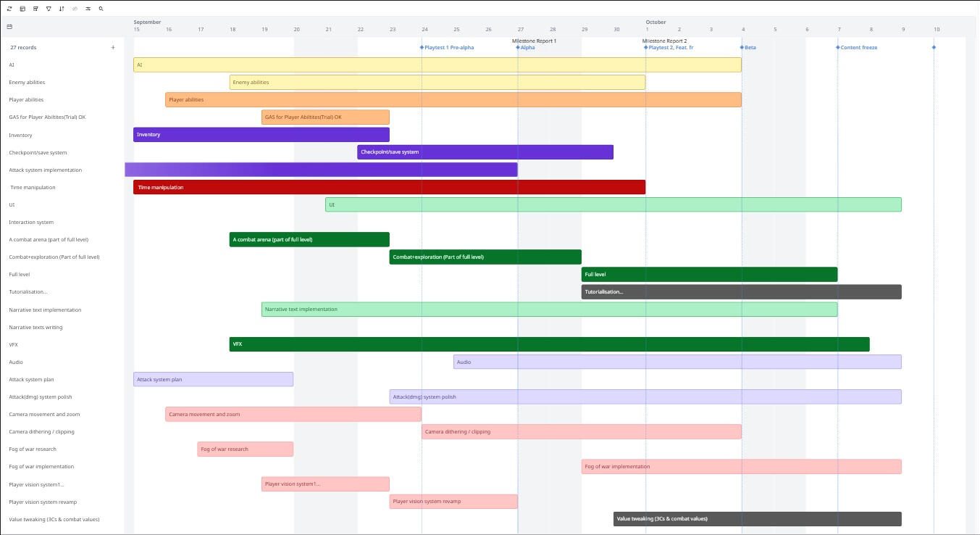Click the search magnifier icon
The image size is (980, 535).
click(101, 9)
